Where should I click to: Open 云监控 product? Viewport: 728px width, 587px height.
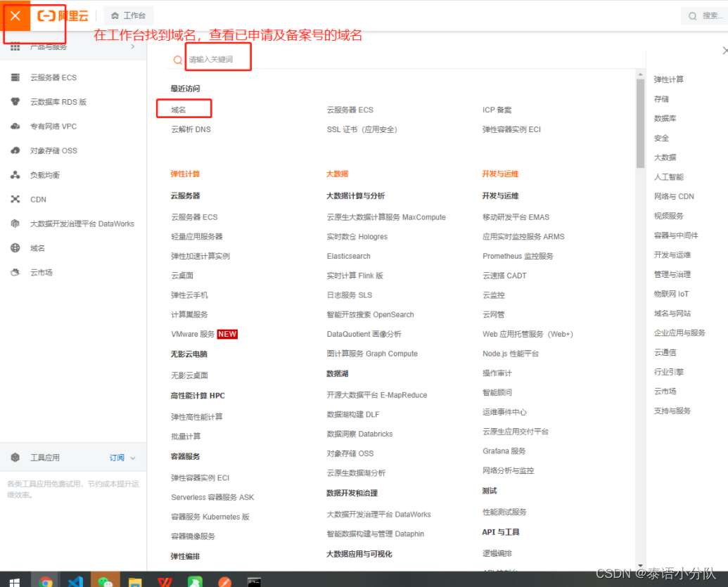[494, 295]
